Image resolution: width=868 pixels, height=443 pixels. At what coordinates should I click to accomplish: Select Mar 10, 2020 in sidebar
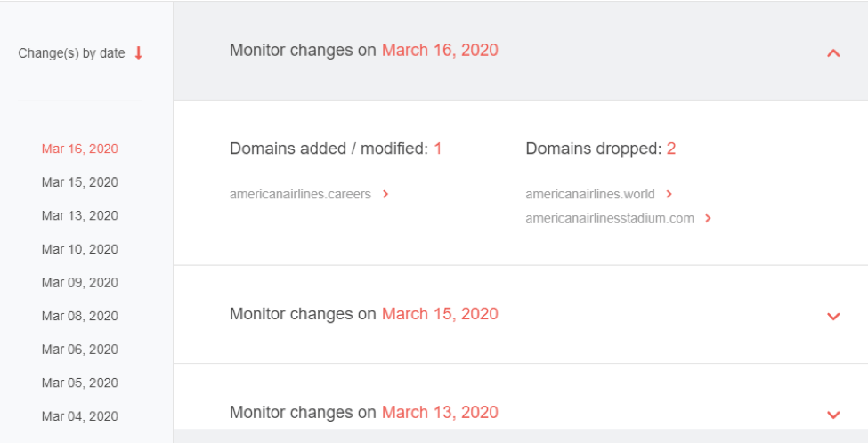click(x=80, y=249)
